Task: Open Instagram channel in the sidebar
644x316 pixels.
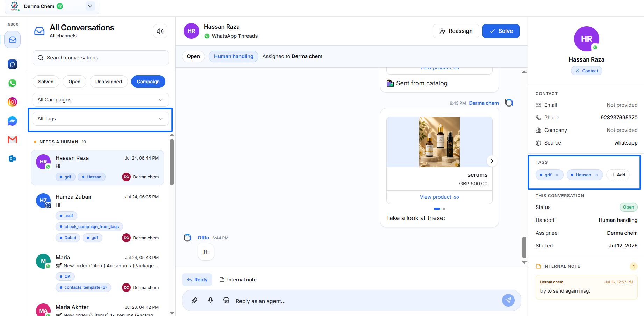Action: click(13, 102)
